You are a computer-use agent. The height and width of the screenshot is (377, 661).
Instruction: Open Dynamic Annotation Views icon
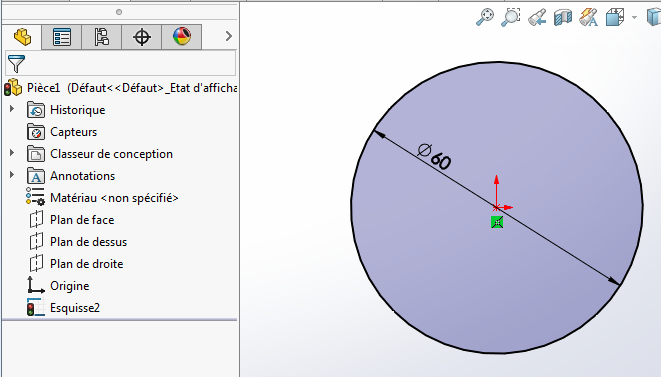588,17
